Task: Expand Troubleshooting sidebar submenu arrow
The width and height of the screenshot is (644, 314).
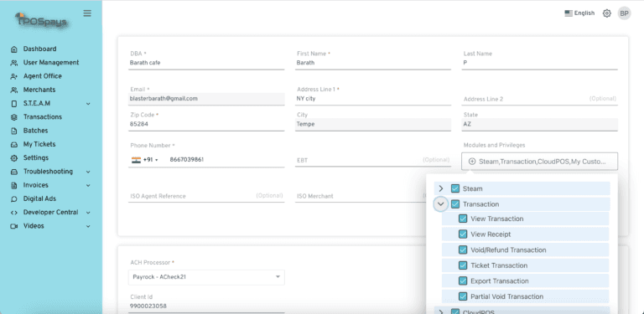Action: [88, 172]
